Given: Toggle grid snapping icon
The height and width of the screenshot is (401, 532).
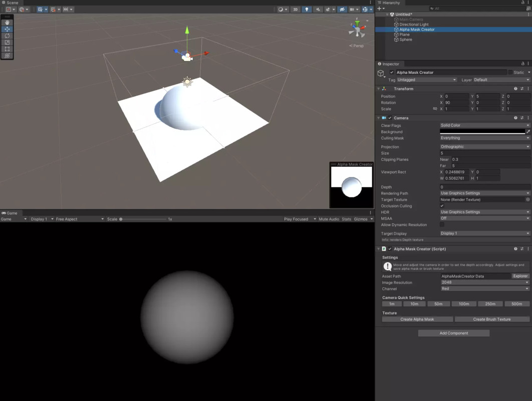Looking at the screenshot, I should click(x=53, y=10).
